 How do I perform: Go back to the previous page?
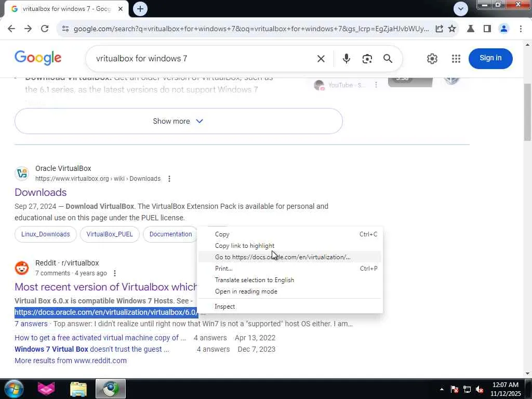11,29
